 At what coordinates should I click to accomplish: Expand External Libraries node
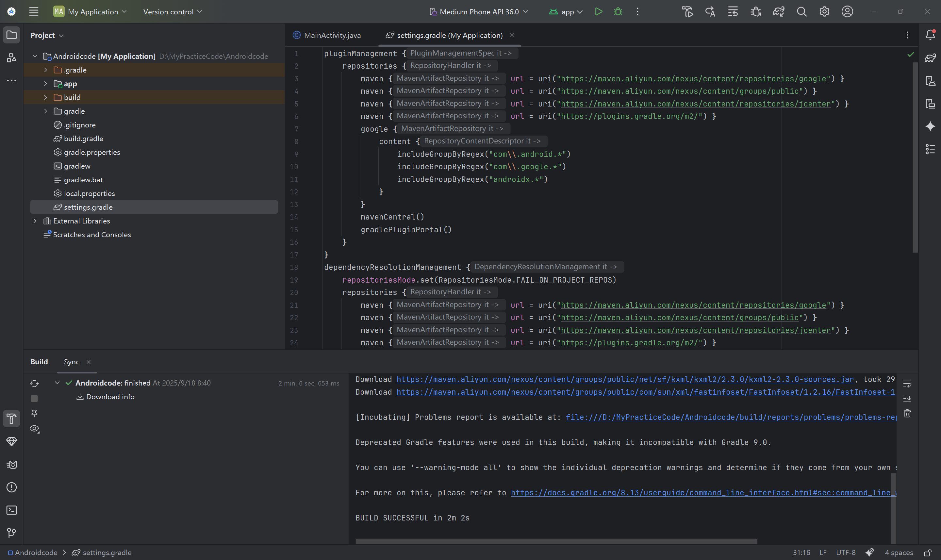coord(35,221)
